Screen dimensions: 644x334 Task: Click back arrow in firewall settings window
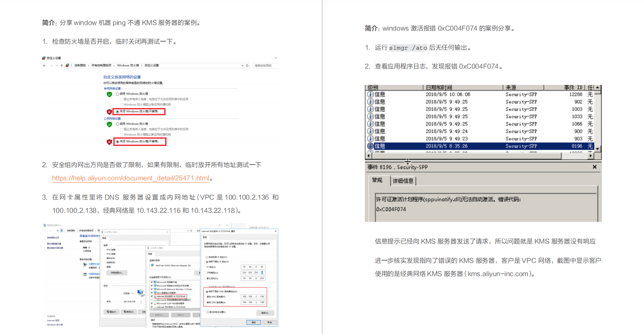tap(44, 66)
